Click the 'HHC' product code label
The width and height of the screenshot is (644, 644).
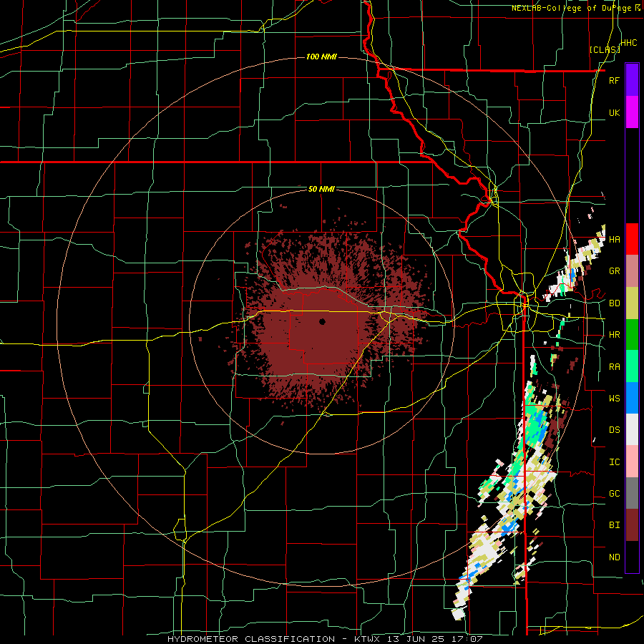[x=629, y=43]
